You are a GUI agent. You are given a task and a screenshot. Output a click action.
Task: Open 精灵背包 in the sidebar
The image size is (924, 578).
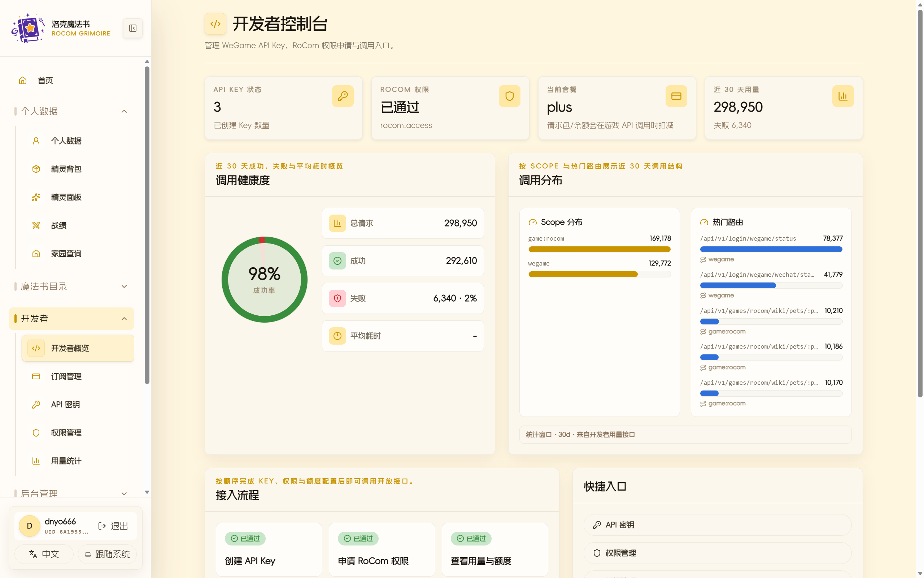(78, 169)
